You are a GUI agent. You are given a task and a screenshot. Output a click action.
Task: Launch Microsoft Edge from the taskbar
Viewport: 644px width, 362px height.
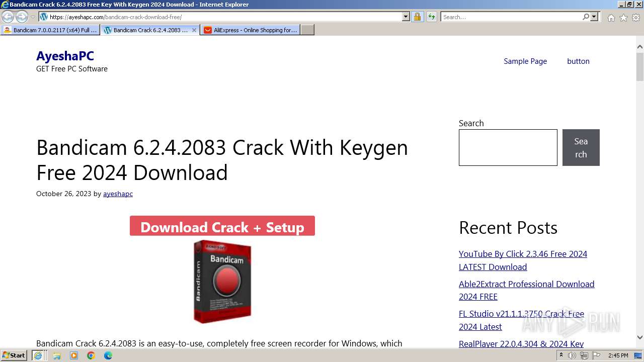pos(108,355)
